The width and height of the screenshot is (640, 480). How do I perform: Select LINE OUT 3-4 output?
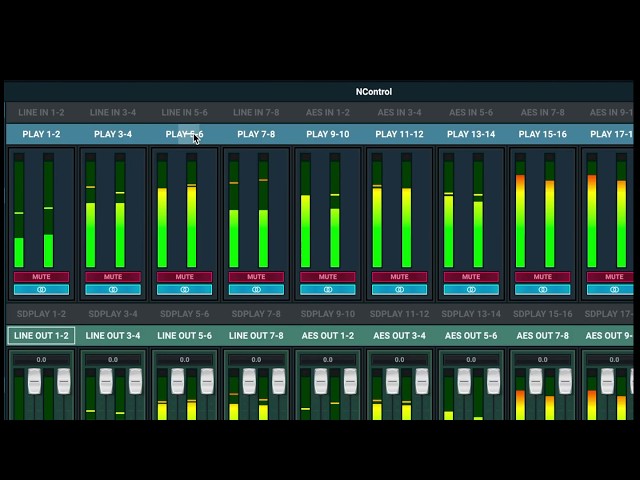coord(113,336)
